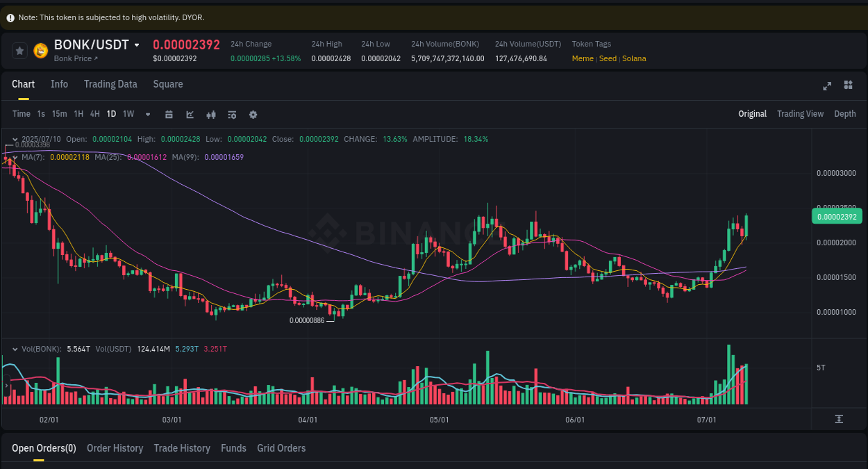
Task: Expand the chart to fullscreen
Action: [827, 86]
